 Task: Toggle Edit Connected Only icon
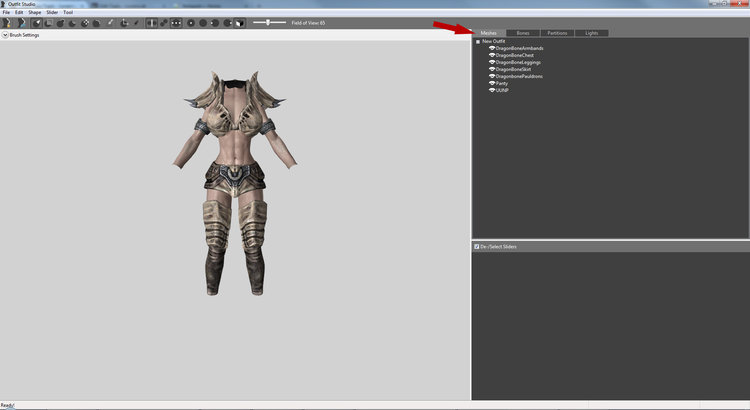[164, 23]
